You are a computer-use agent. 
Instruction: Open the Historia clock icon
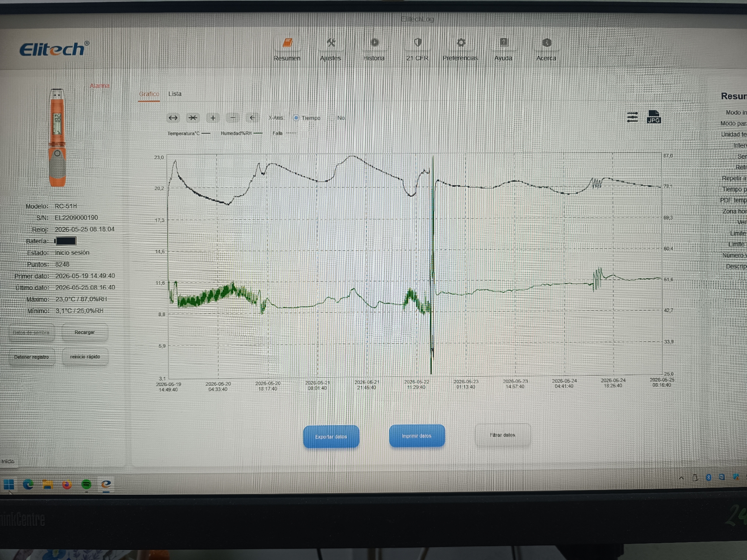(374, 43)
